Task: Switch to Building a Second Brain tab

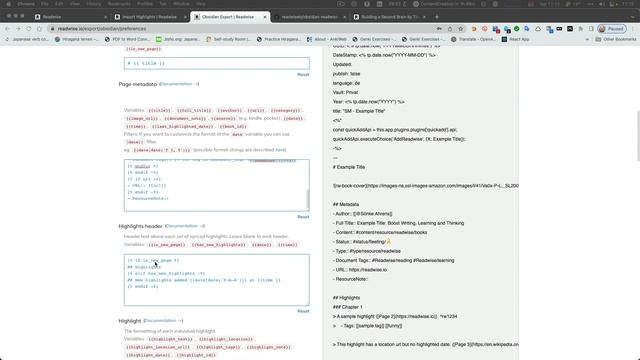Action: click(389, 17)
